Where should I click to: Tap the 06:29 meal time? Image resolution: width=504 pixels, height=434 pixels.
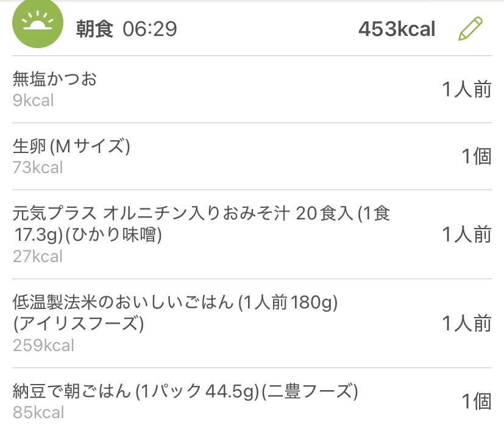point(150,29)
